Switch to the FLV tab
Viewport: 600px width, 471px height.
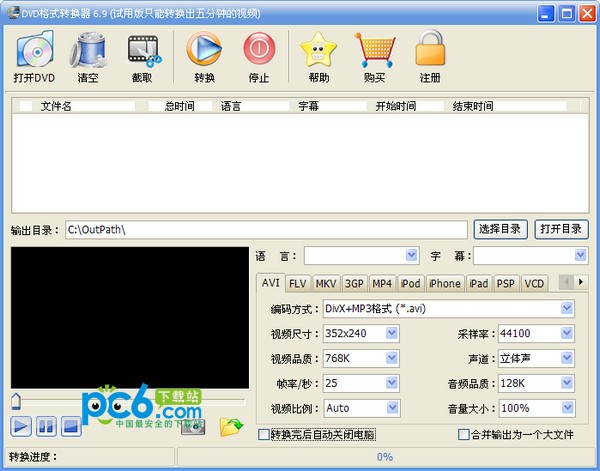(x=298, y=284)
